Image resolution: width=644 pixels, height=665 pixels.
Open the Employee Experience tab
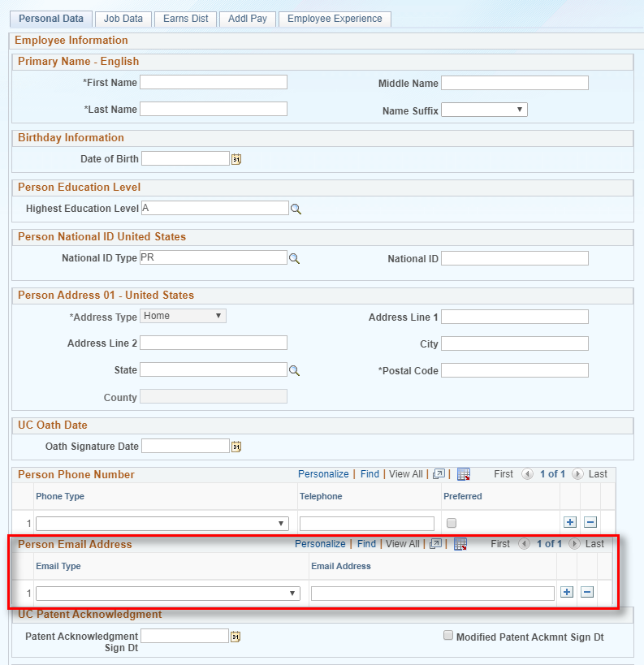pos(335,18)
